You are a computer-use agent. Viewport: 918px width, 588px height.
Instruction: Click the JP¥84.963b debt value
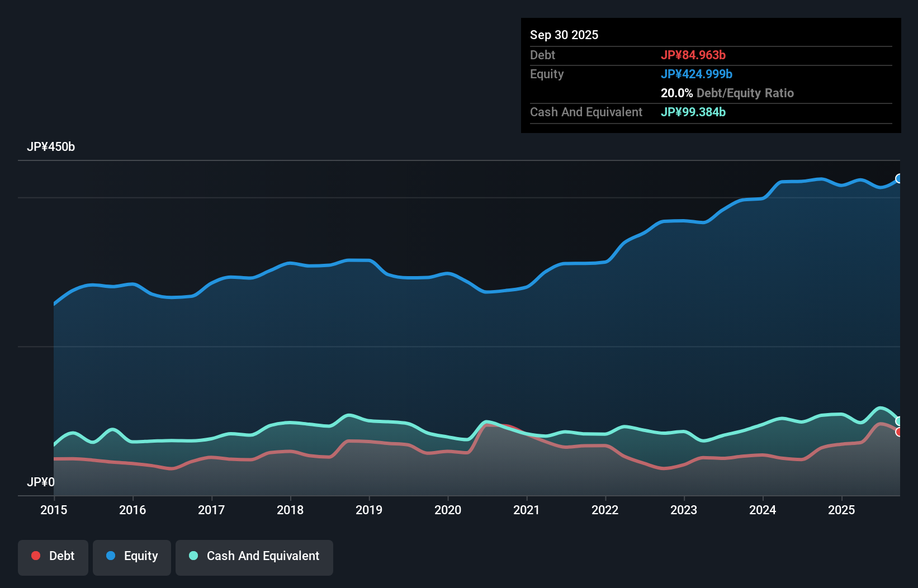[x=693, y=55]
